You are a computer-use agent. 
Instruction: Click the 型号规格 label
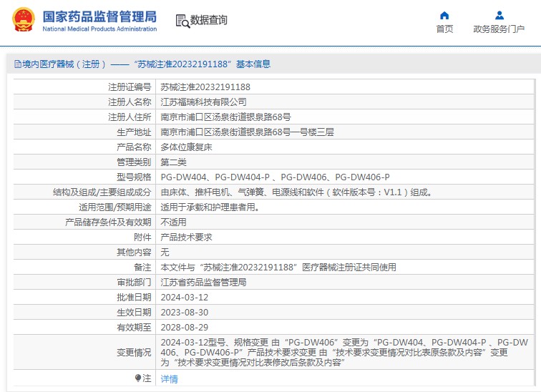(x=134, y=177)
